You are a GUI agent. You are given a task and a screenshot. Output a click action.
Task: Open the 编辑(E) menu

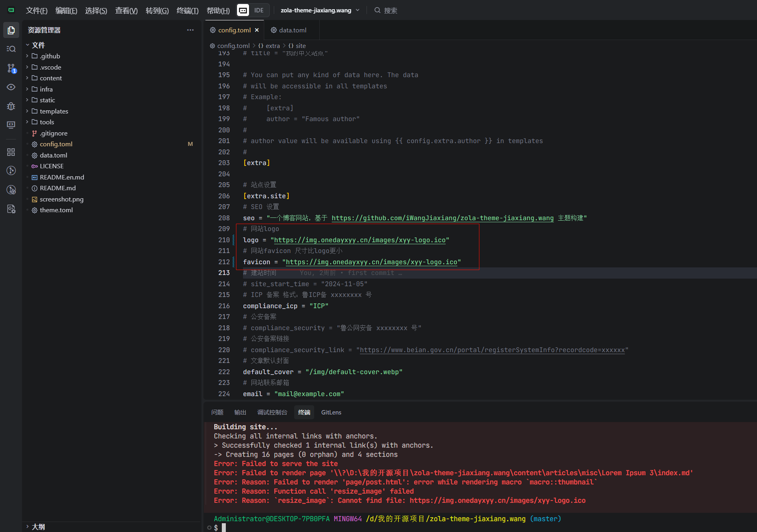[66, 10]
